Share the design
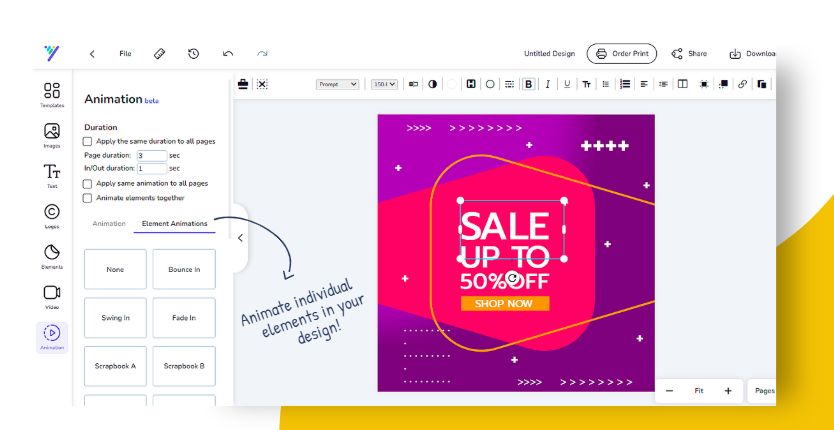This screenshot has height=430, width=834. pyautogui.click(x=689, y=54)
